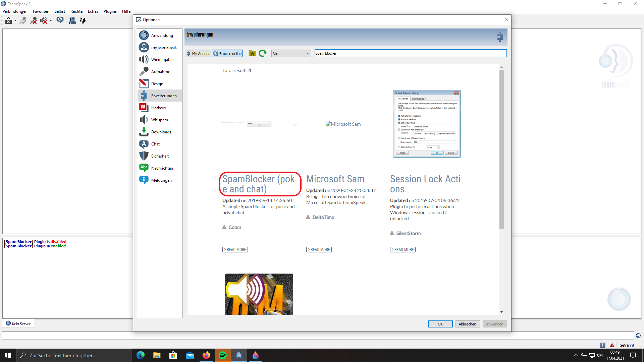Click the Spam Blocker search field
The image size is (644, 362).
(411, 53)
